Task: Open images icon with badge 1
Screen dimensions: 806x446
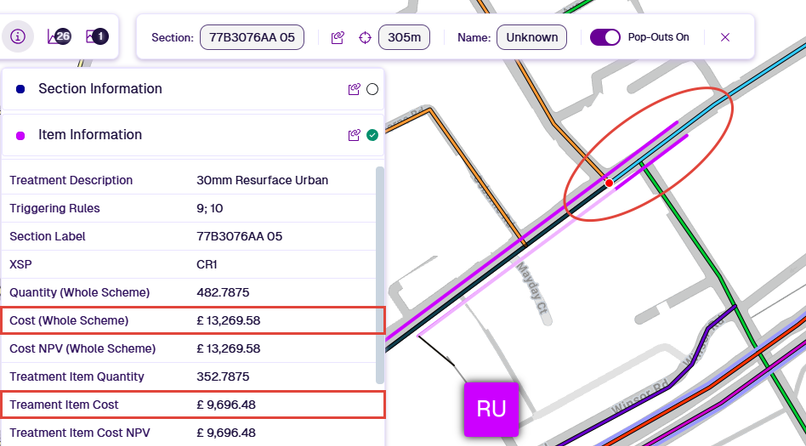Action: [x=97, y=36]
